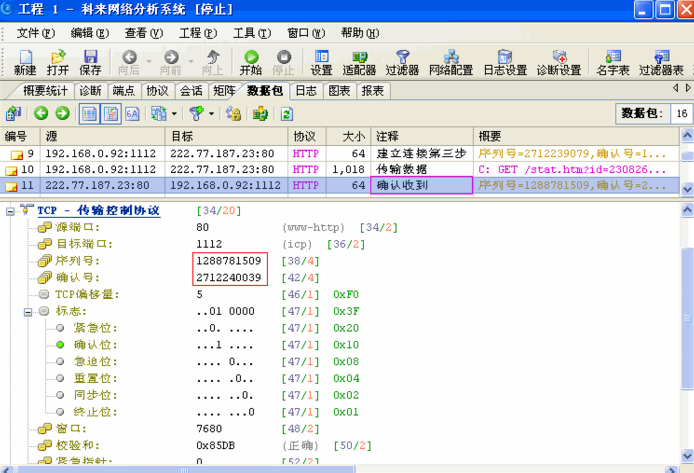This screenshot has height=473, width=694.
Task: Click the green next packet arrow
Action: (x=62, y=114)
